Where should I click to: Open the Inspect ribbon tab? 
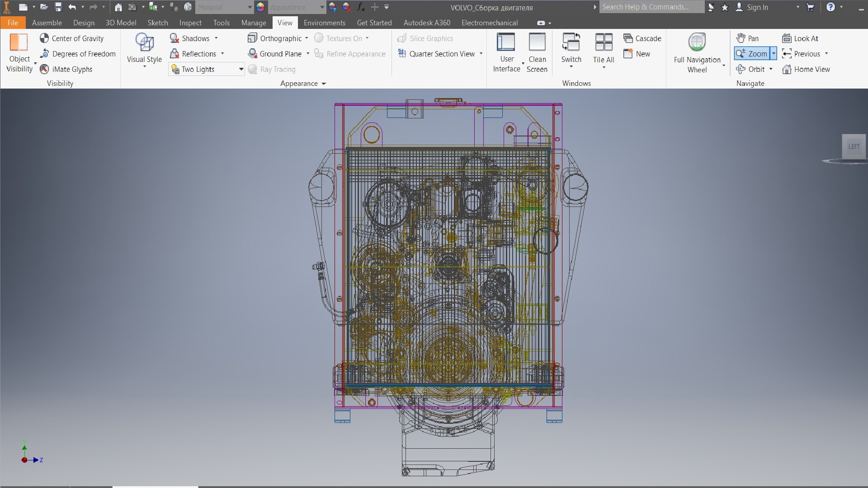click(190, 23)
